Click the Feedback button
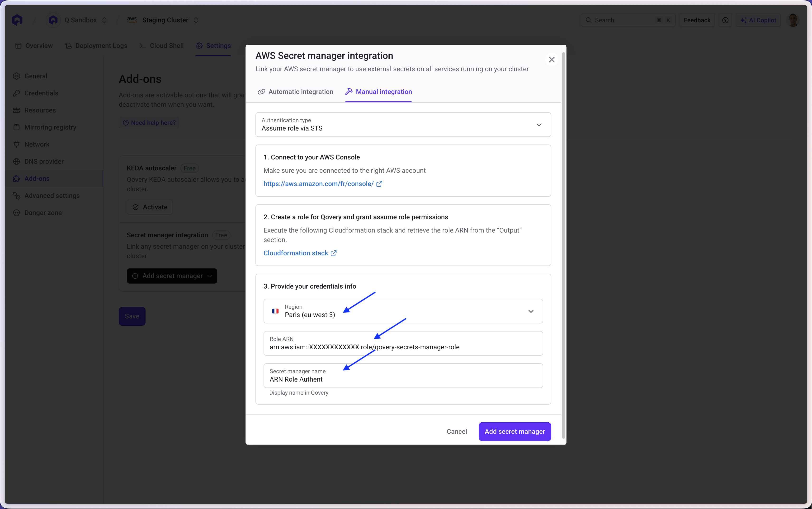This screenshot has width=812, height=509. 697,20
